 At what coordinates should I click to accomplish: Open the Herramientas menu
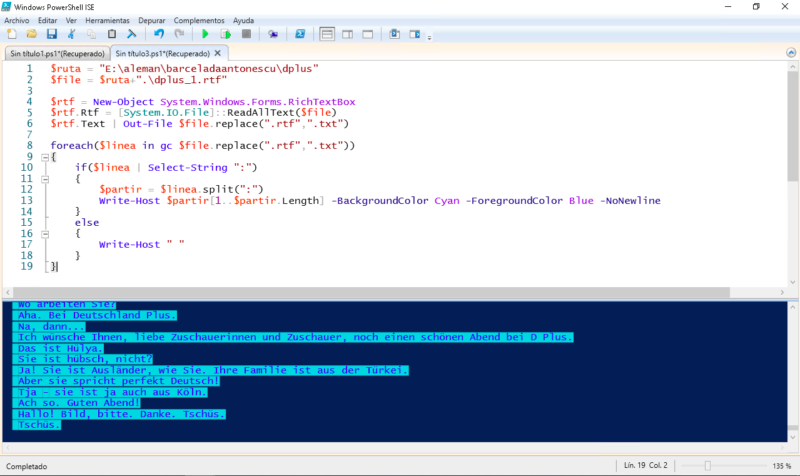(x=107, y=20)
